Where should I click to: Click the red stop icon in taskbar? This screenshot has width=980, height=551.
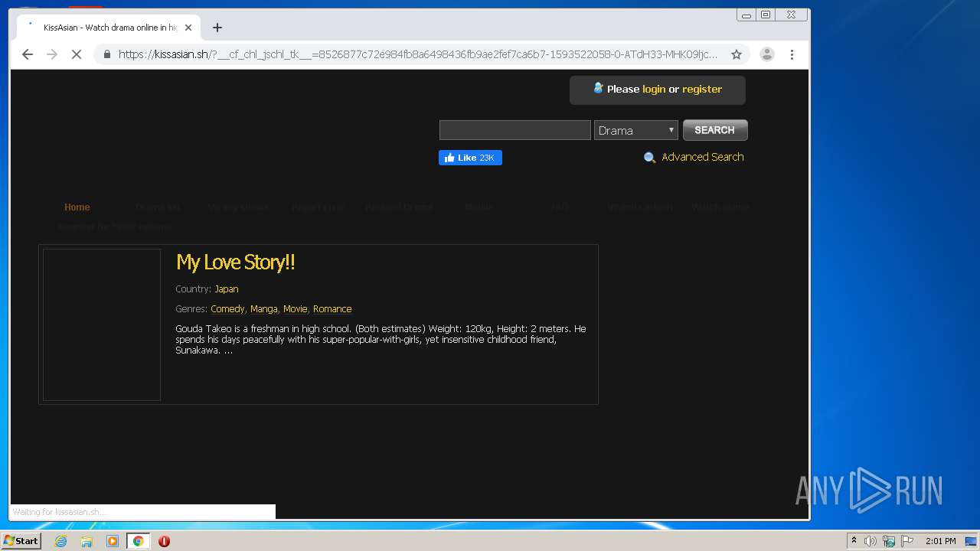click(164, 541)
